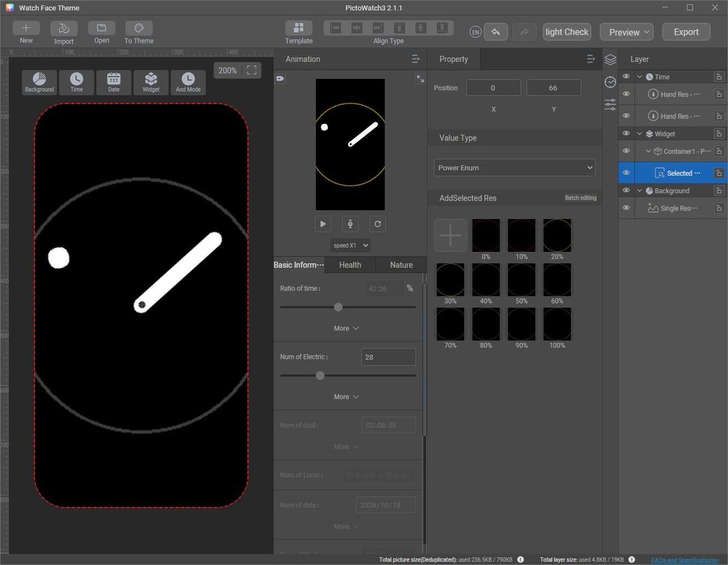Click the Open folder icon
This screenshot has height=565, width=728.
(101, 29)
